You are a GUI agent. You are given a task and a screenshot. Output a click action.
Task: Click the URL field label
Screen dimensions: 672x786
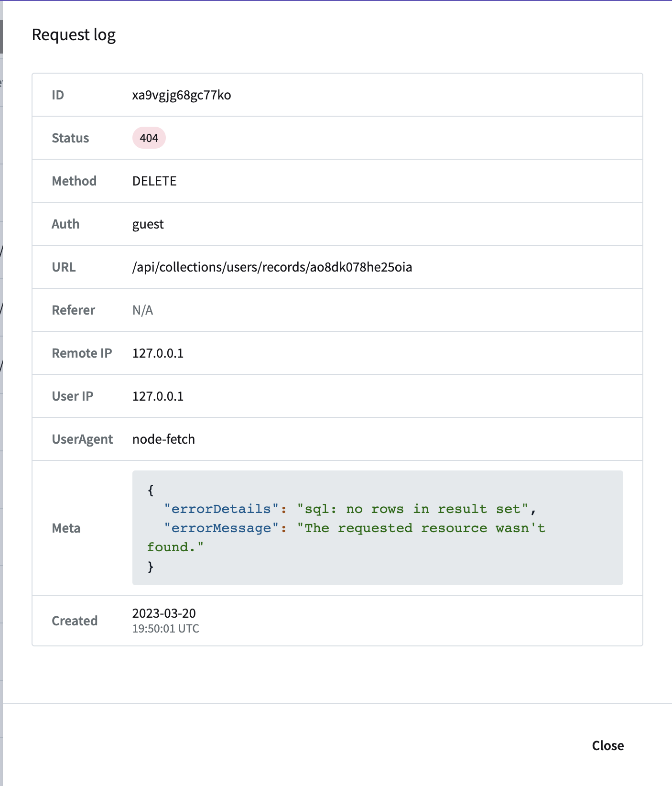(x=64, y=267)
